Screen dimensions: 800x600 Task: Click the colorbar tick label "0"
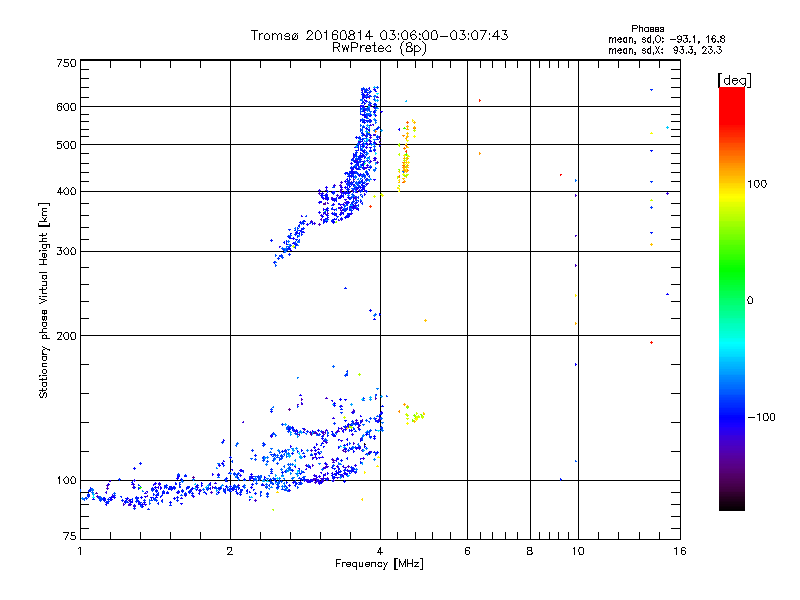pyautogui.click(x=750, y=301)
